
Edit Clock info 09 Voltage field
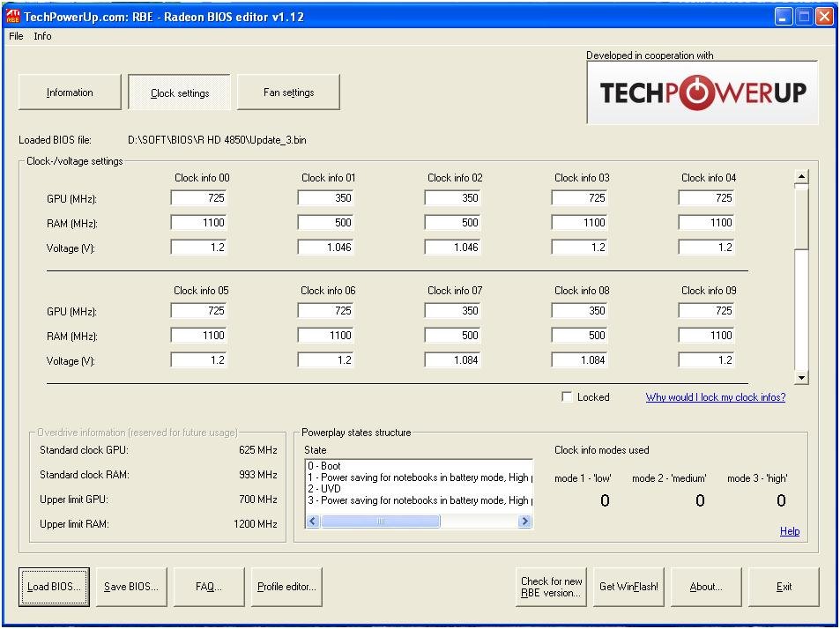[707, 359]
